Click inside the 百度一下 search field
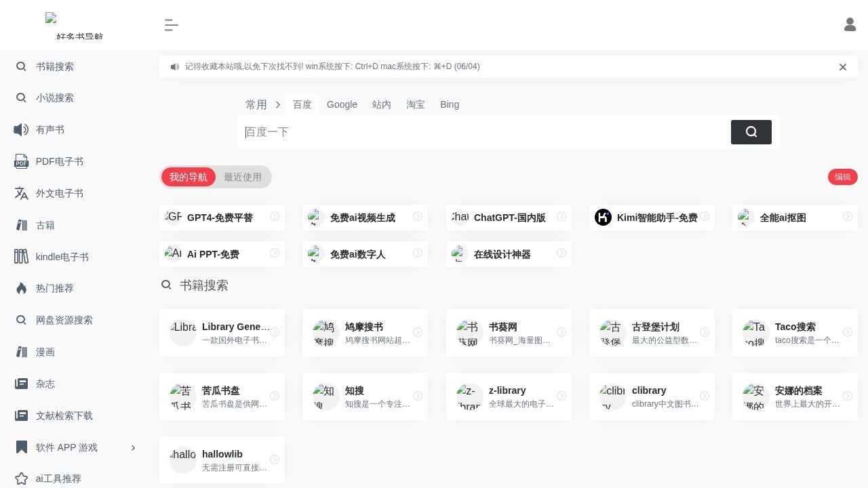Image resolution: width=868 pixels, height=488 pixels. pos(475,132)
